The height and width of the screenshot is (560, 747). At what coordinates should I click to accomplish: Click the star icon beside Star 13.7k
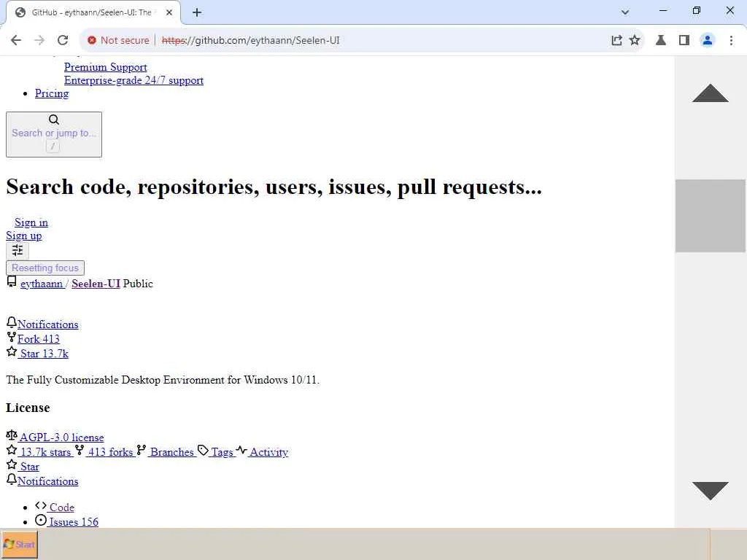[12, 352]
